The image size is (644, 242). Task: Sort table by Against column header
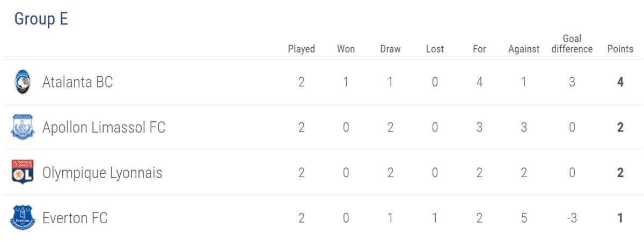[x=524, y=49]
